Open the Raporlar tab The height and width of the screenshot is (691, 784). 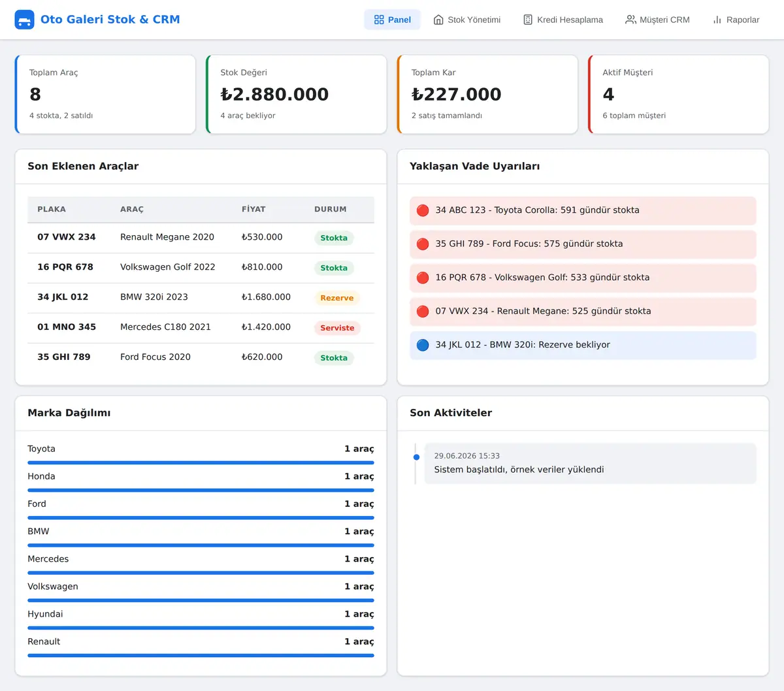pyautogui.click(x=736, y=20)
